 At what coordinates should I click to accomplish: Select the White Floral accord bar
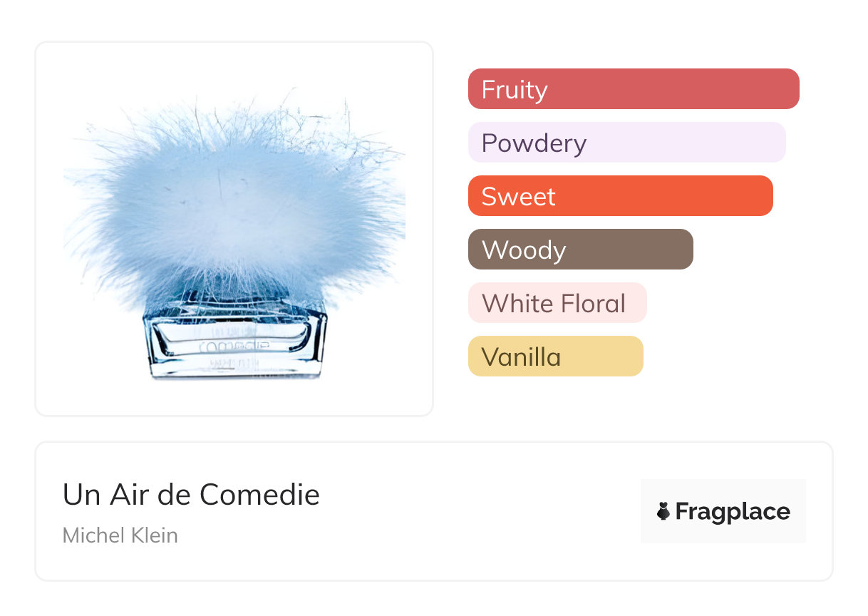click(557, 303)
